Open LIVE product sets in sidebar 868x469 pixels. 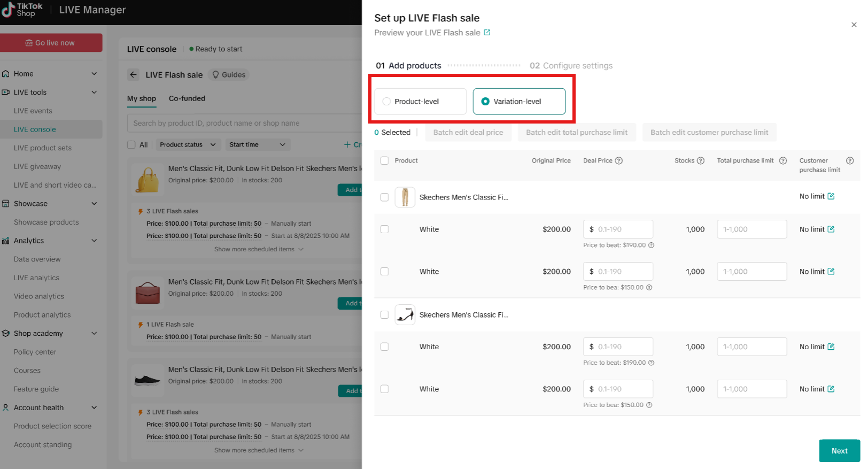click(x=43, y=148)
